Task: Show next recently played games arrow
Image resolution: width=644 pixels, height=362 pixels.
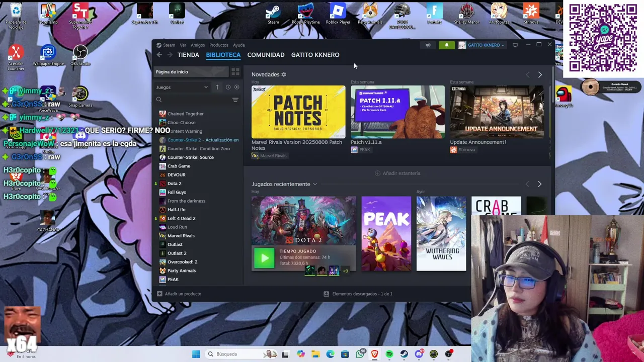Action: (x=540, y=184)
